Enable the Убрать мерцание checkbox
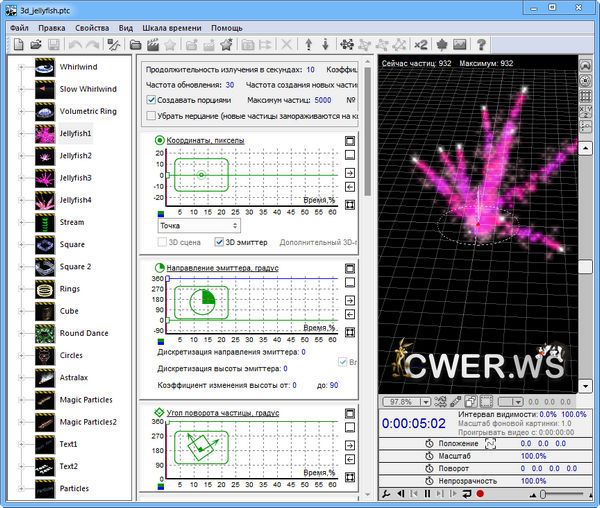 coord(151,115)
